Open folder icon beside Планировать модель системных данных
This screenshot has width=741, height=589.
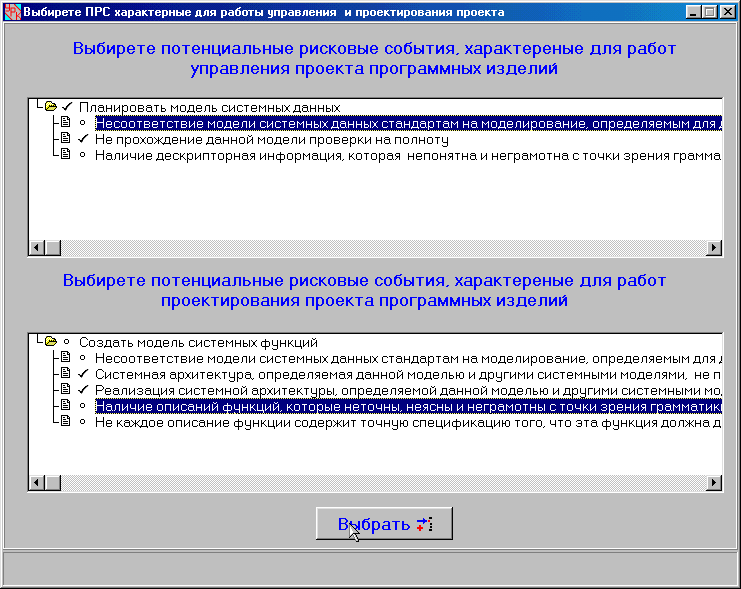point(51,107)
